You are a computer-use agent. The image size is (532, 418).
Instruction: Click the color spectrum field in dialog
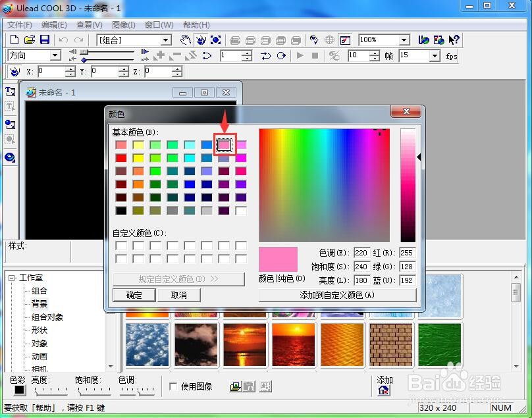point(325,185)
